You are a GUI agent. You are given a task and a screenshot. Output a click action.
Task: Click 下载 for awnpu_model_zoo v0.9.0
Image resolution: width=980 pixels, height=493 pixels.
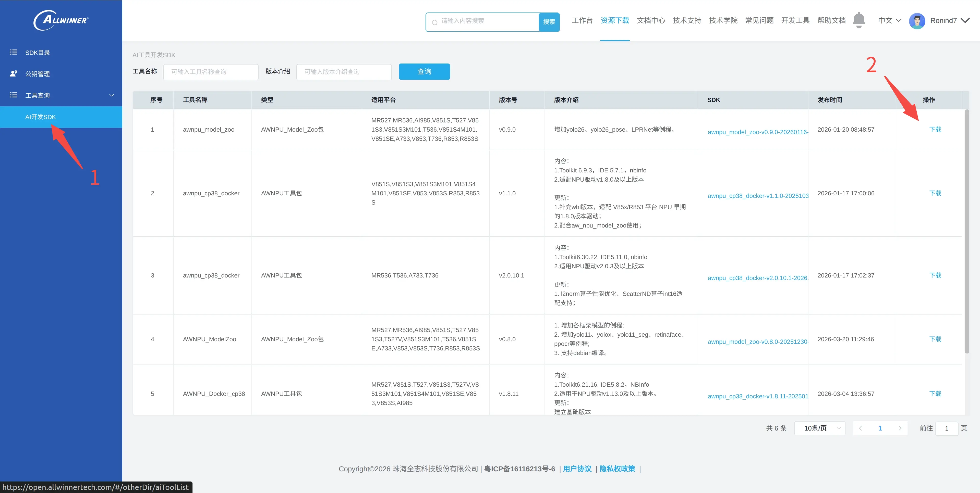point(935,130)
